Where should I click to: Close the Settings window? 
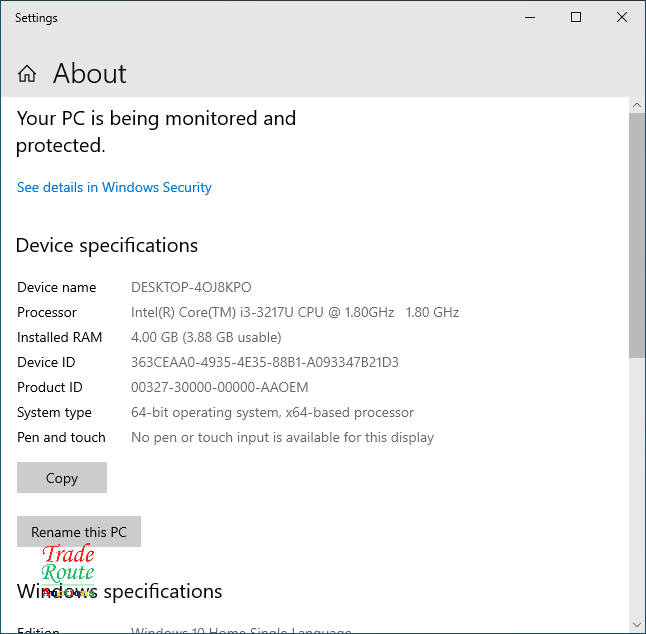(622, 18)
